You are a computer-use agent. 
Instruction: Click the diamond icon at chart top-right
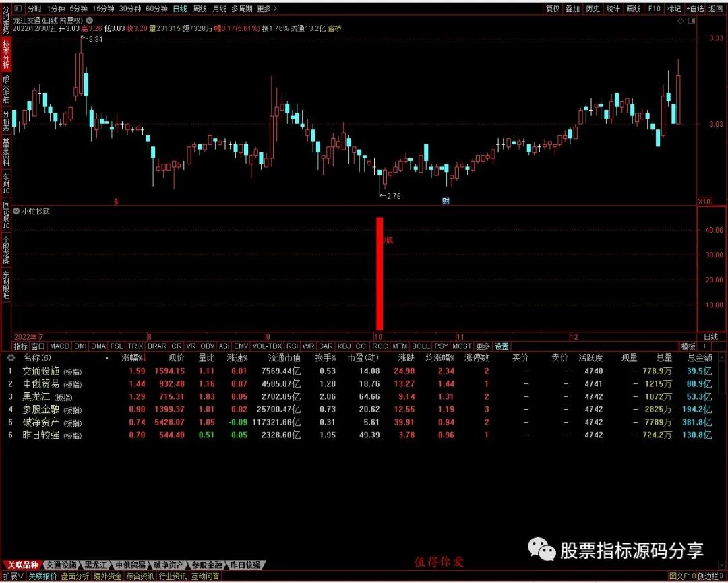[681, 21]
